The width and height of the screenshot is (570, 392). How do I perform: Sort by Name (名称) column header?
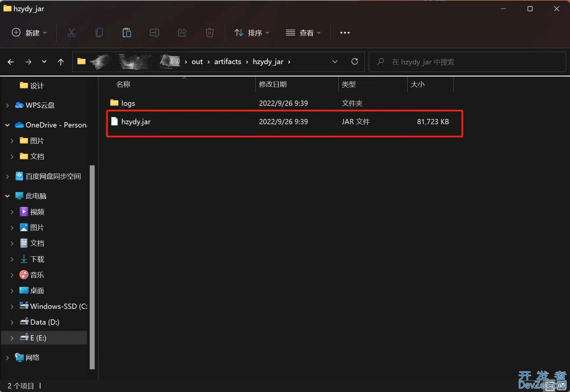click(123, 84)
